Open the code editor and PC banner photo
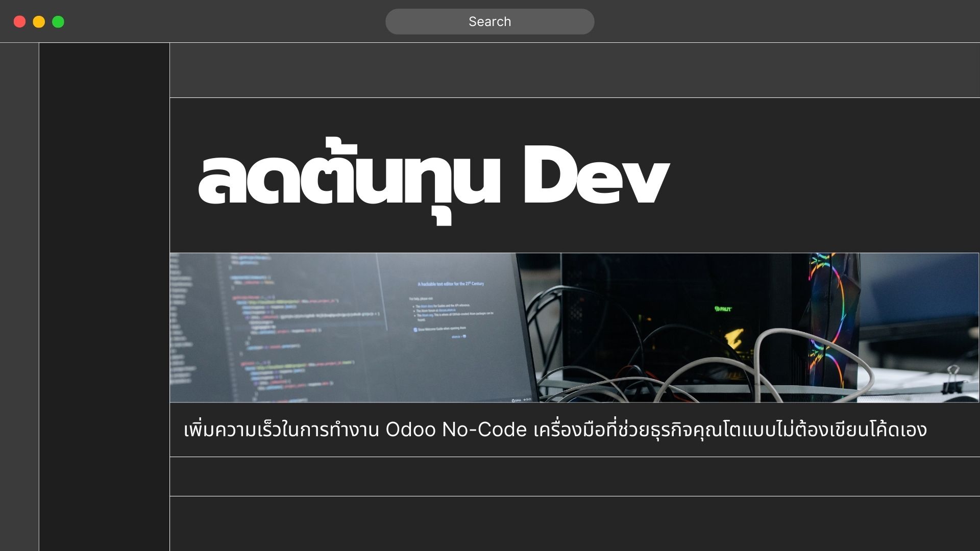The width and height of the screenshot is (980, 551). tap(574, 328)
